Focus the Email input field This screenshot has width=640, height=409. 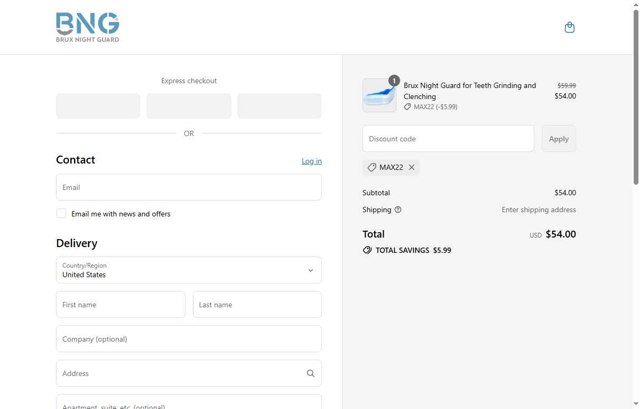[x=189, y=187]
